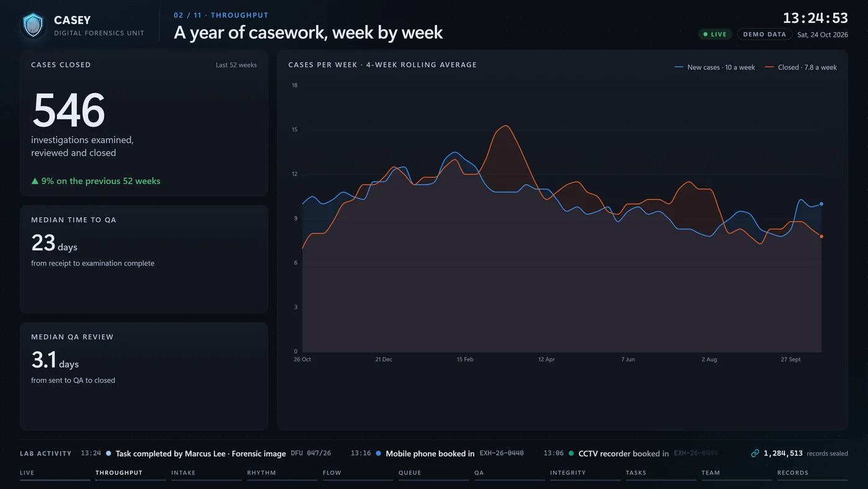The height and width of the screenshot is (489, 868).
Task: Open the TEAM tab
Action: [737, 473]
